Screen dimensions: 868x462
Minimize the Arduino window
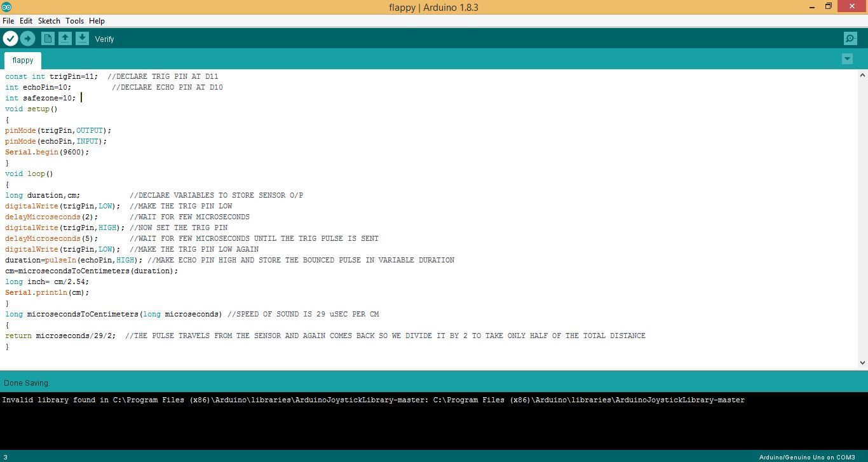point(812,7)
